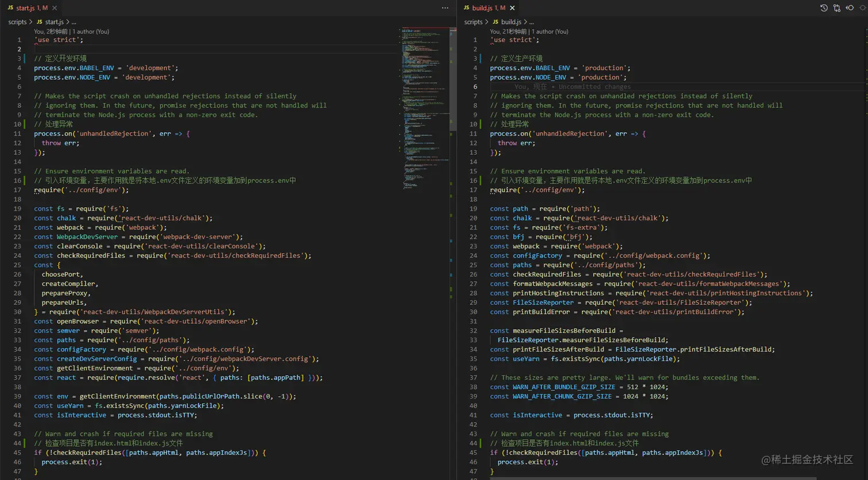Open previous change arrow-circle icon
Viewport: 868px width, 480px height.
pos(850,8)
